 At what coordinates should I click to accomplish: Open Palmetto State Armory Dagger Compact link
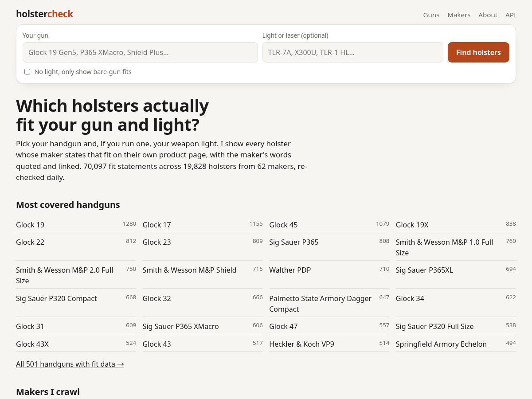[x=320, y=304]
